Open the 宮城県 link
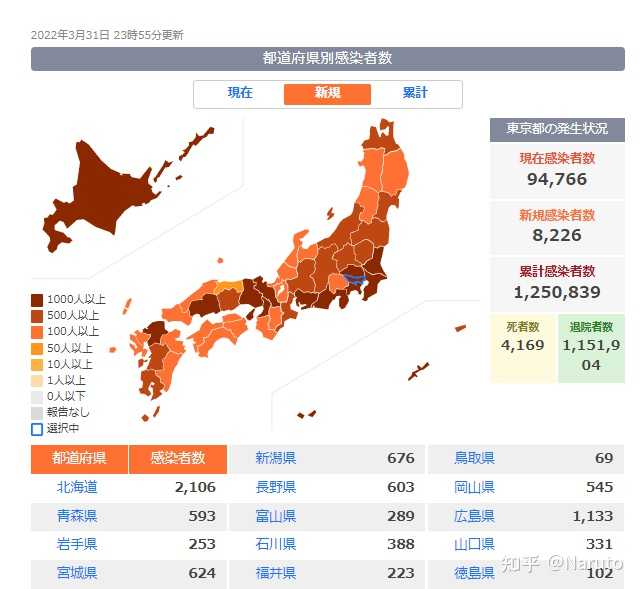The image size is (640, 589). pos(77,573)
